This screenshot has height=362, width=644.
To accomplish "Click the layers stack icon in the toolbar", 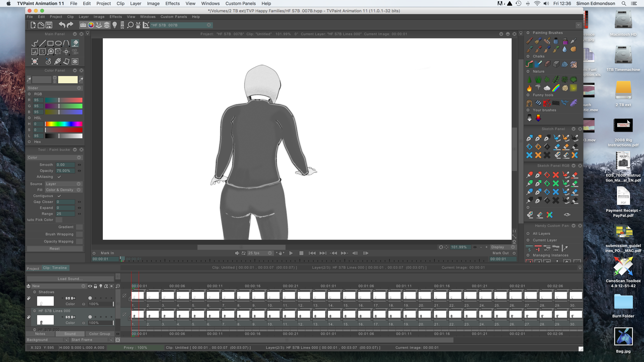I will coord(107,25).
